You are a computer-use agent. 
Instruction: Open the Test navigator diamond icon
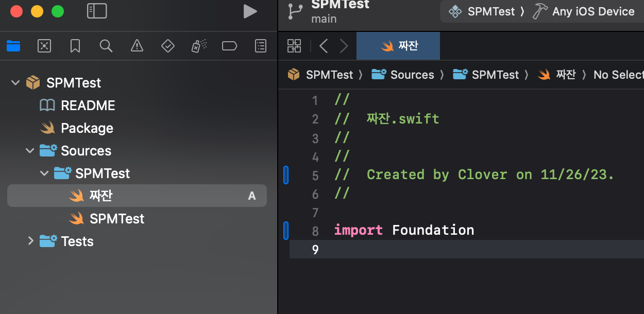pyautogui.click(x=168, y=46)
